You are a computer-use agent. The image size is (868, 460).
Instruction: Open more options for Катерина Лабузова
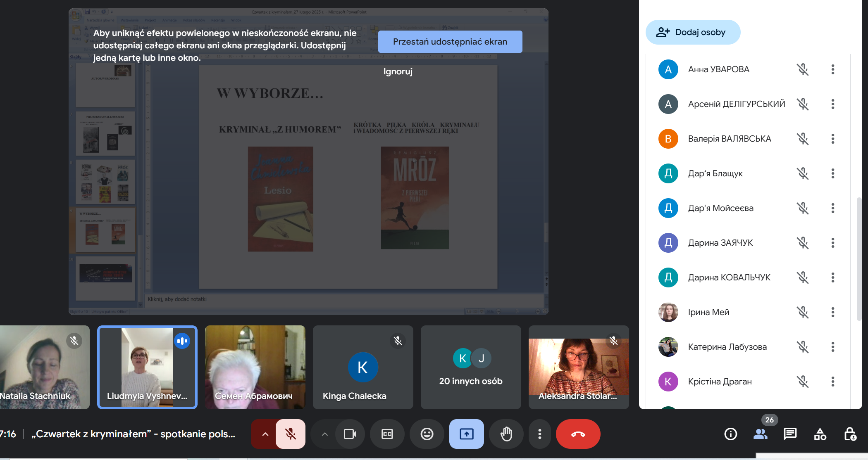[x=833, y=347]
